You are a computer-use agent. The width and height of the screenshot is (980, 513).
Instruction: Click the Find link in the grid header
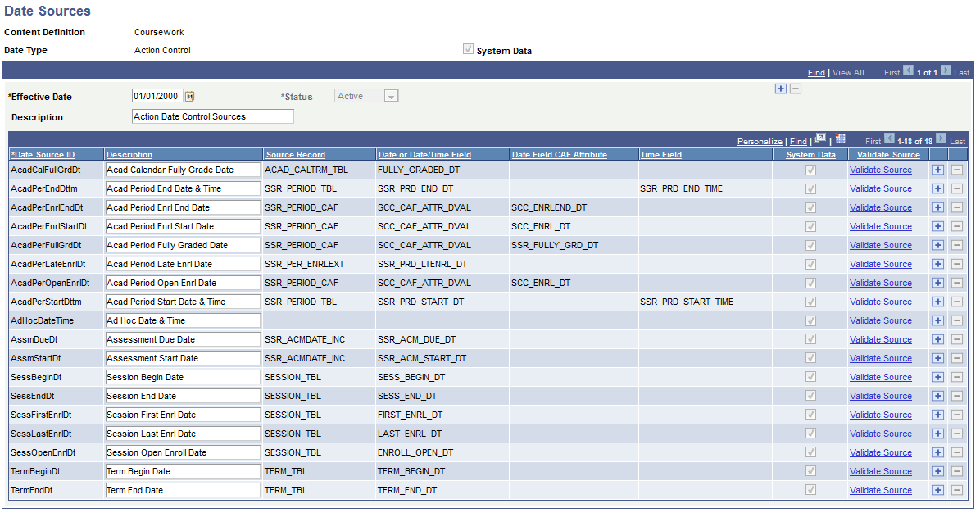point(797,141)
